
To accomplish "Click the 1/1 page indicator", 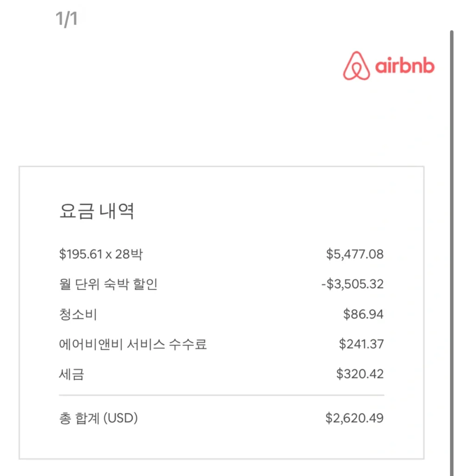I will (66, 20).
